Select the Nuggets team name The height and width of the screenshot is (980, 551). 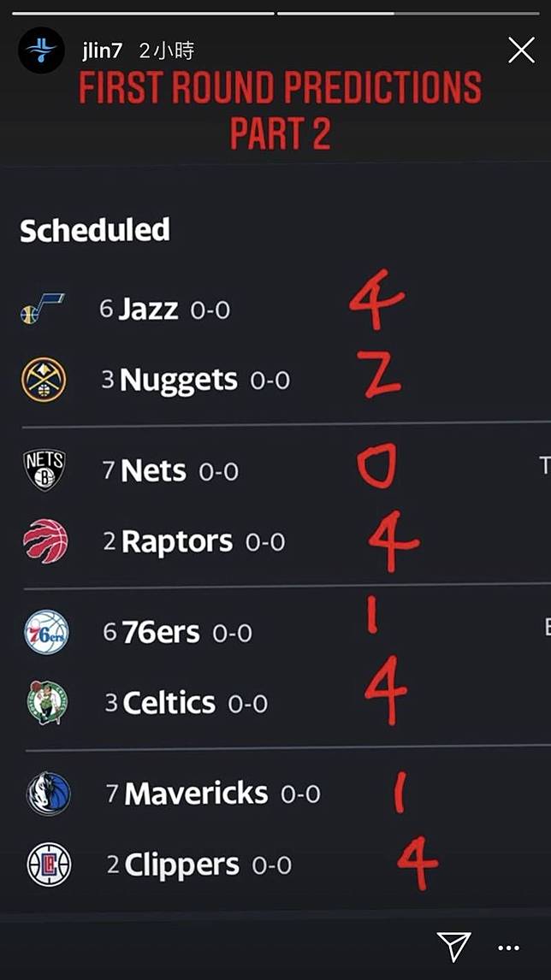[178, 380]
